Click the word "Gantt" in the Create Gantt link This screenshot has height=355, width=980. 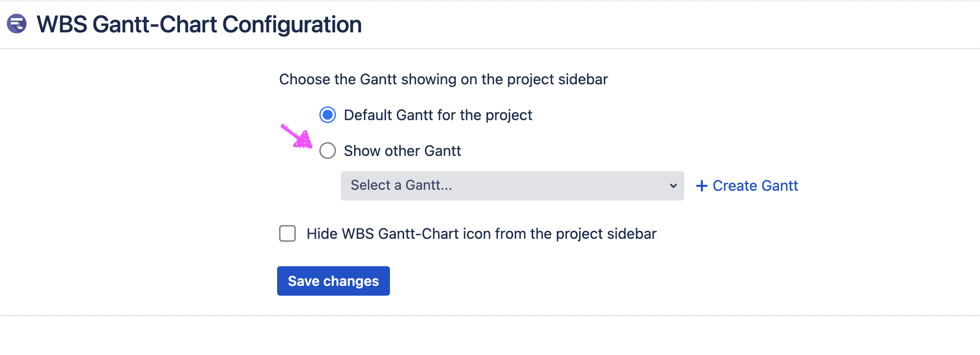pyautogui.click(x=780, y=186)
